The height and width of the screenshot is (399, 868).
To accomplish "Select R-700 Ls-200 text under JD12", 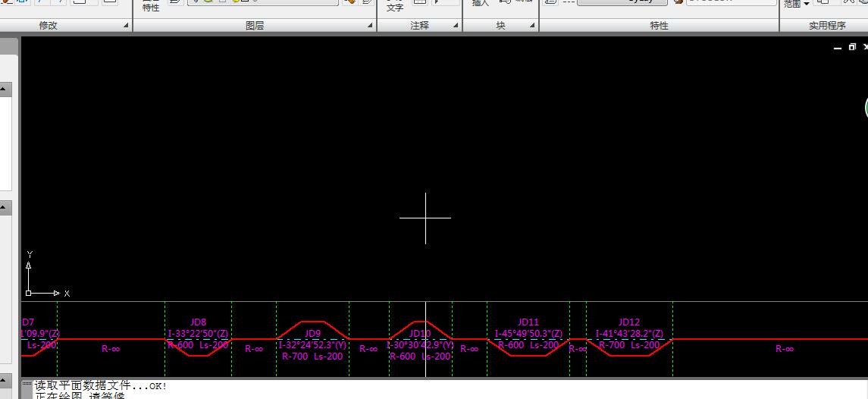I will (629, 344).
